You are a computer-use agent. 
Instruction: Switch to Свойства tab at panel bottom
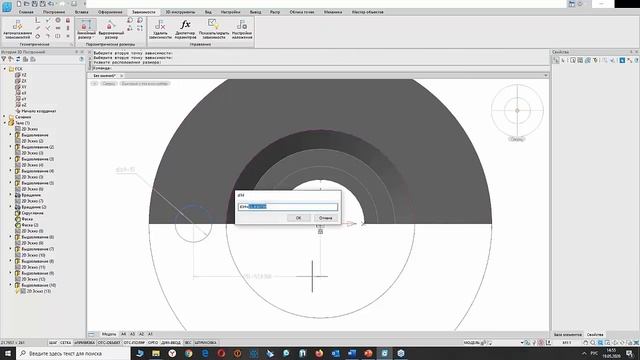(595, 335)
